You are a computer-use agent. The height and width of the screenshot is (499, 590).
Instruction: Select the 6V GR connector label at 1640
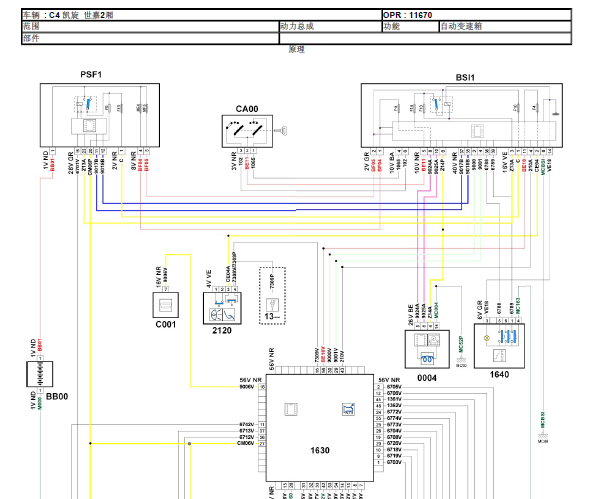[480, 310]
